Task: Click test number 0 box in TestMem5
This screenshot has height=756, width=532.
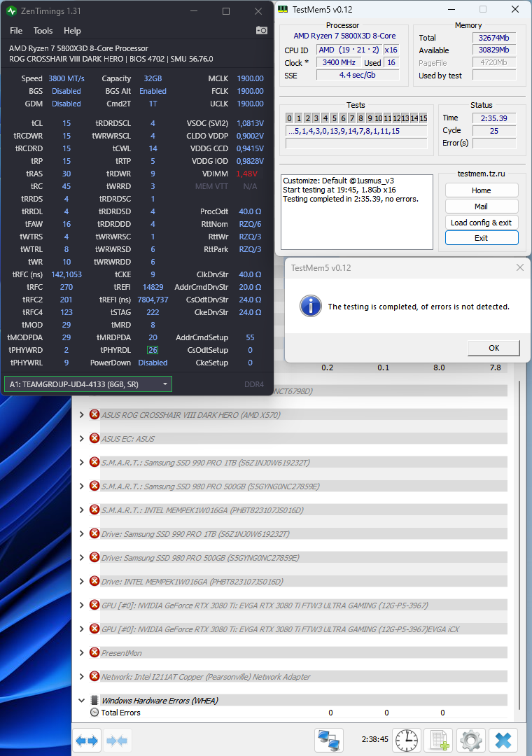Action: pyautogui.click(x=289, y=118)
